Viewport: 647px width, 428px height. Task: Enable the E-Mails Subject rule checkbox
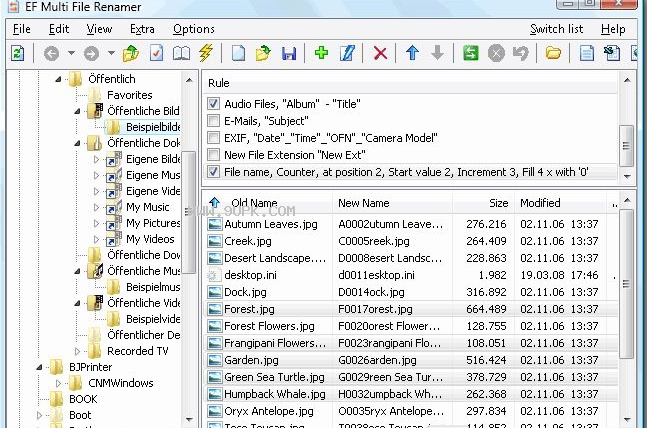[213, 121]
